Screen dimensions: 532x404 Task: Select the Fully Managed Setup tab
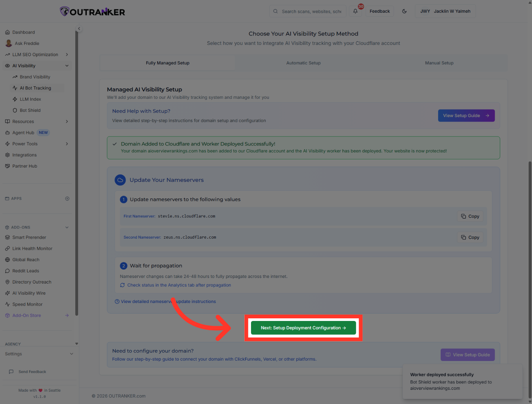click(168, 63)
